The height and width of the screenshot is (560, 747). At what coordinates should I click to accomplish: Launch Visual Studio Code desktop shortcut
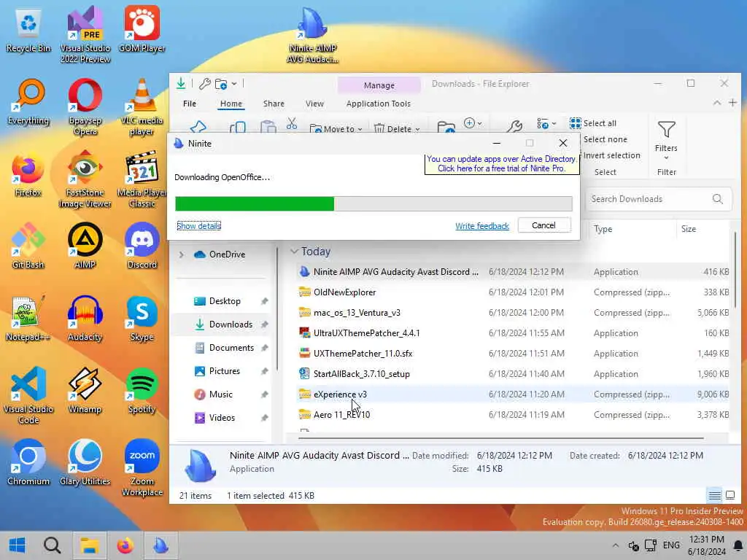coord(28,395)
